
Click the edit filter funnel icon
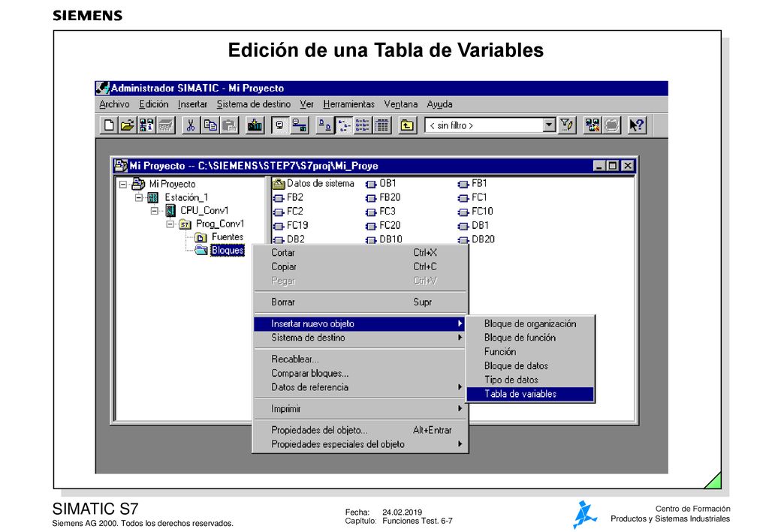567,125
